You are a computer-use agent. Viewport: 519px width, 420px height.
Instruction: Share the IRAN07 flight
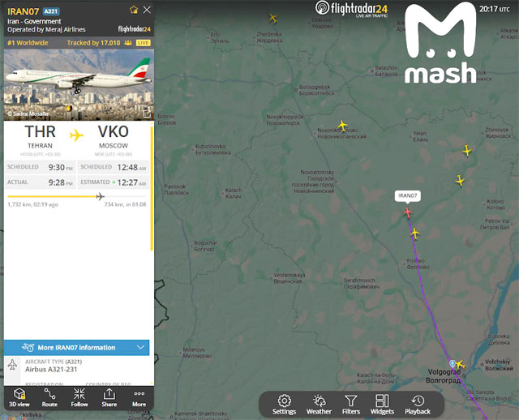tap(109, 397)
